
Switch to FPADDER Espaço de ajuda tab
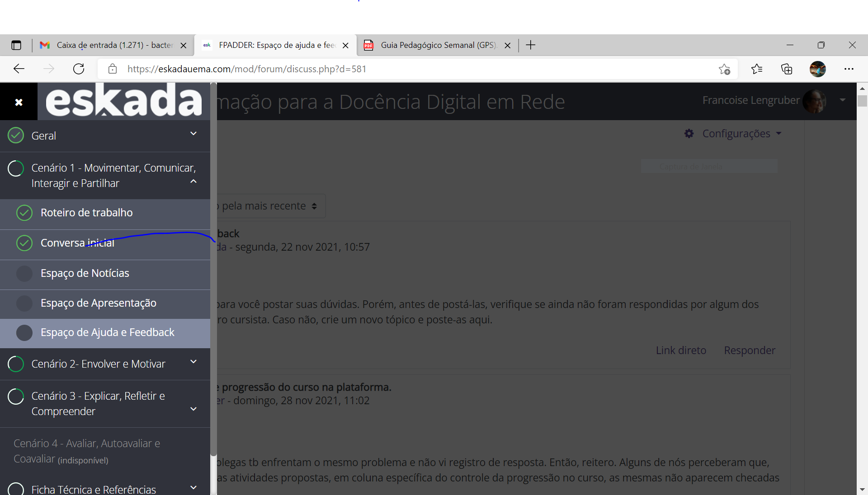(x=275, y=45)
